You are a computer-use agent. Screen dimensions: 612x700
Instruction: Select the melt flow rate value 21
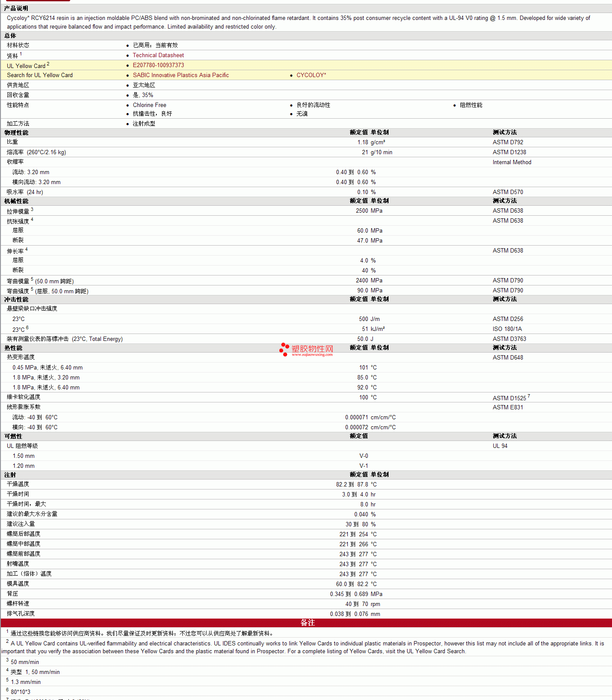[365, 152]
